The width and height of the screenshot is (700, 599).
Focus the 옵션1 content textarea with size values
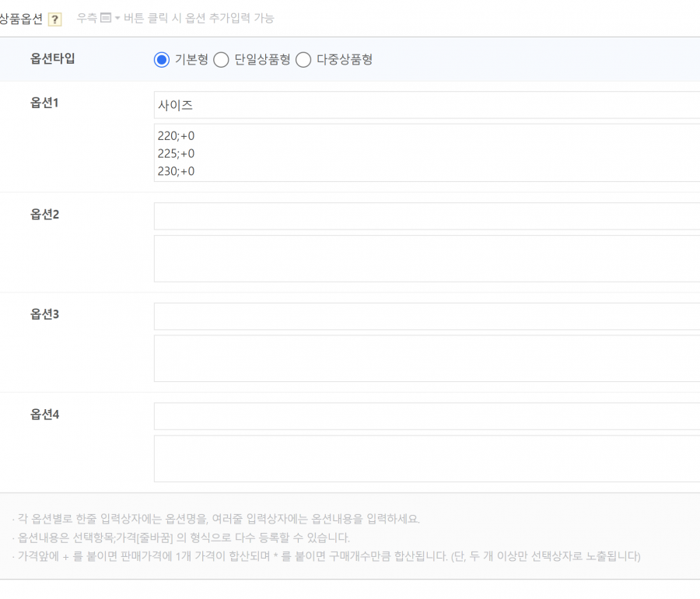(426, 152)
